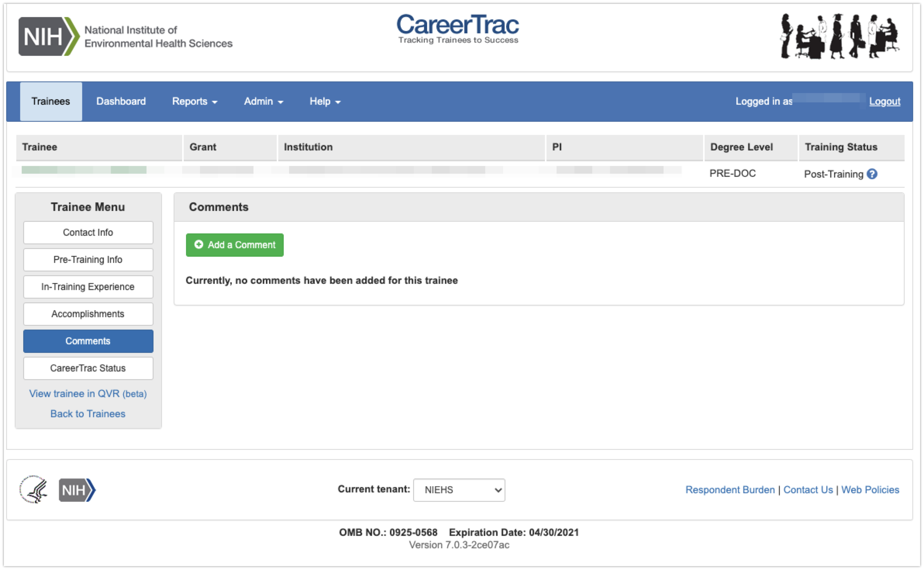Select Pre-Training Info menu item
Viewport: 924px width, 570px height.
point(88,260)
